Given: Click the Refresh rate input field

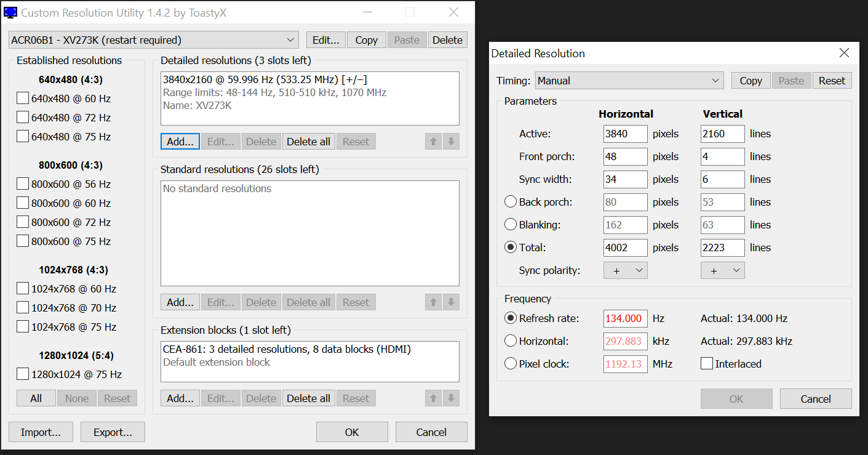Looking at the screenshot, I should point(625,318).
